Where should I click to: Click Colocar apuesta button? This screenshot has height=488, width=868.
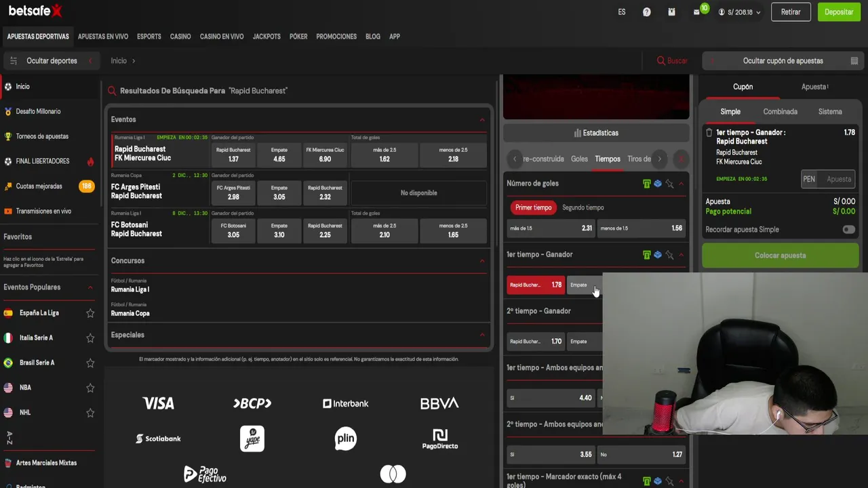click(x=780, y=256)
